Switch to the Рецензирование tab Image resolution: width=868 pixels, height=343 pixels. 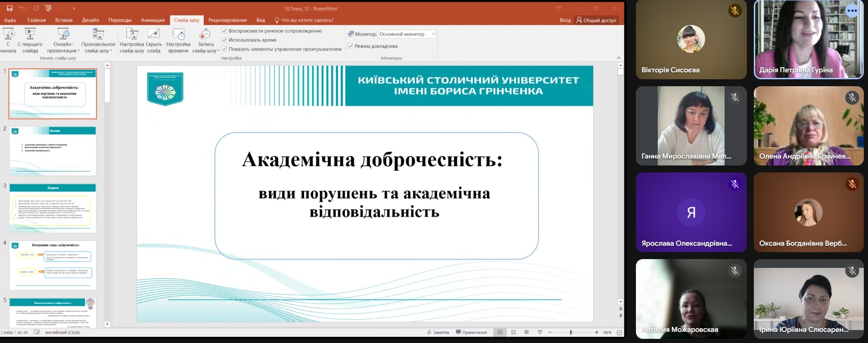point(227,20)
